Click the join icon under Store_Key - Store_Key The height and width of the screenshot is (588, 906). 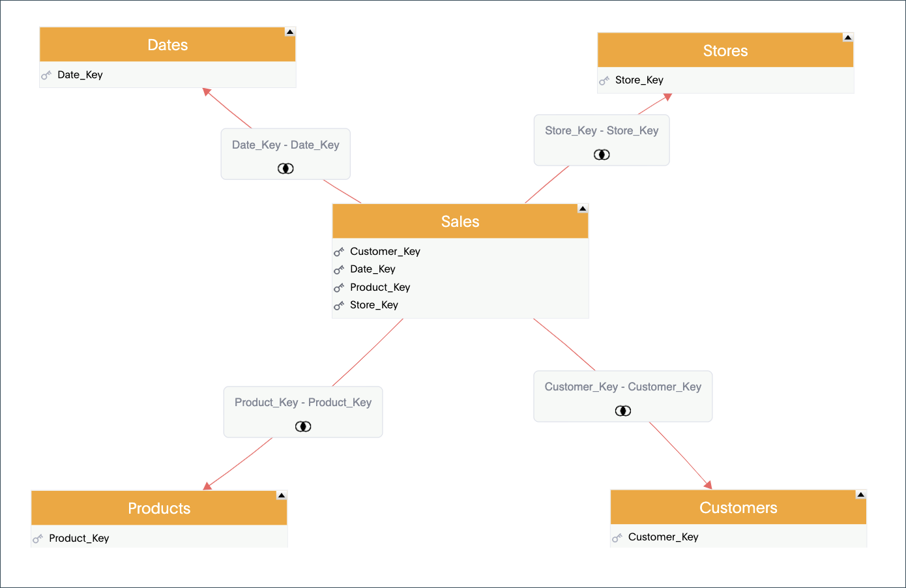pos(602,154)
